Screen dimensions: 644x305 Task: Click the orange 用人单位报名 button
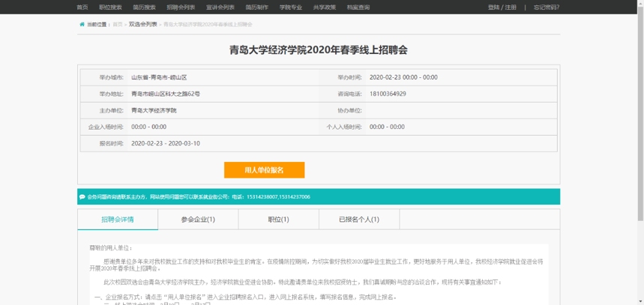265,170
